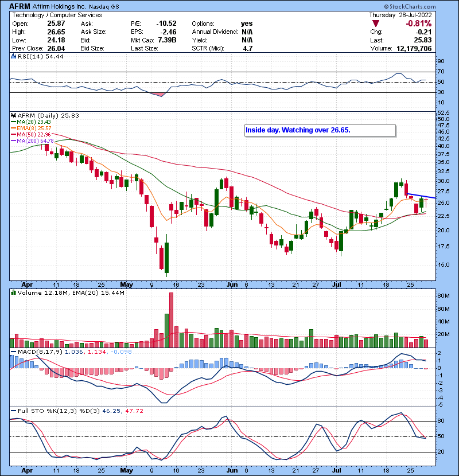459x476 pixels.
Task: Click the MA(20) 23.43 legend entry
Action: (x=31, y=122)
